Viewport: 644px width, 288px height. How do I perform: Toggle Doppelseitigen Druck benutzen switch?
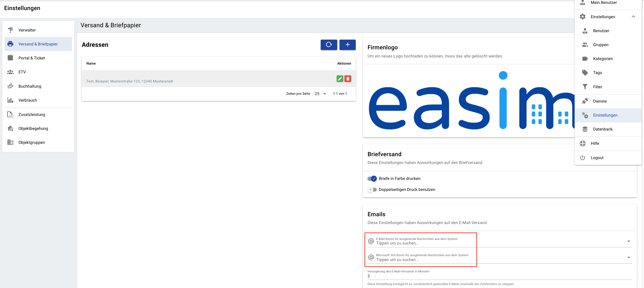[372, 190]
